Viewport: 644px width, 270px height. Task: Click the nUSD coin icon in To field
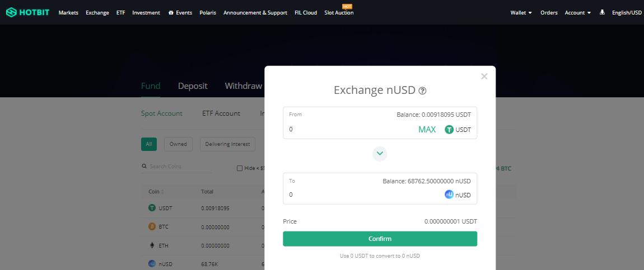[x=449, y=195]
